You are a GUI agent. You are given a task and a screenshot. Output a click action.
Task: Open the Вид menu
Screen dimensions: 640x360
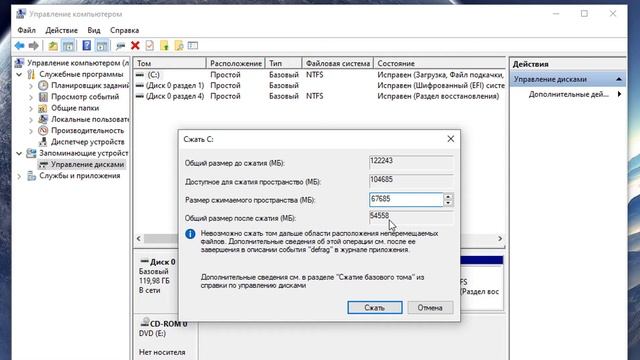point(94,30)
